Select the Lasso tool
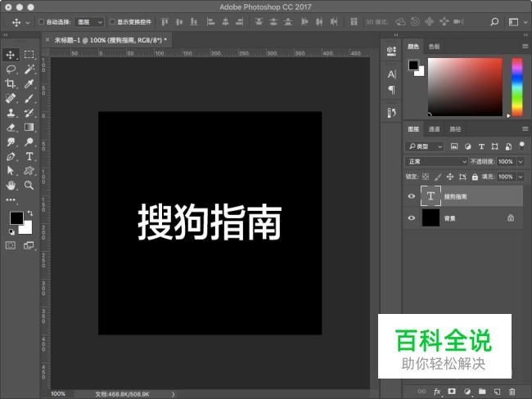The image size is (532, 399). click(11, 69)
